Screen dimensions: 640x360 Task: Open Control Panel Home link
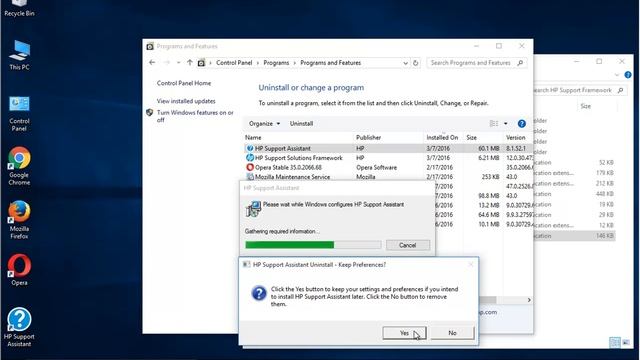(x=184, y=83)
